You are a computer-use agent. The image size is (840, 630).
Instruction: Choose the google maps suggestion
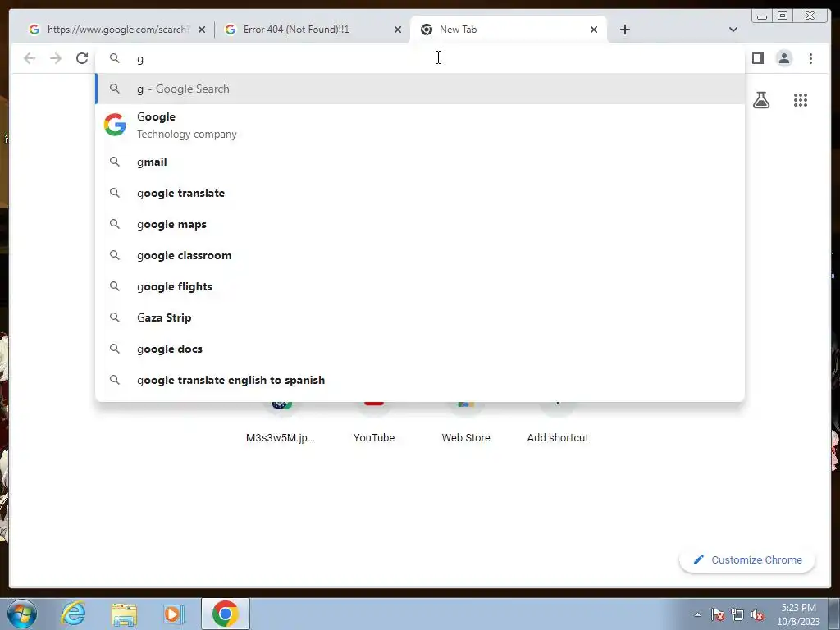pos(420,224)
